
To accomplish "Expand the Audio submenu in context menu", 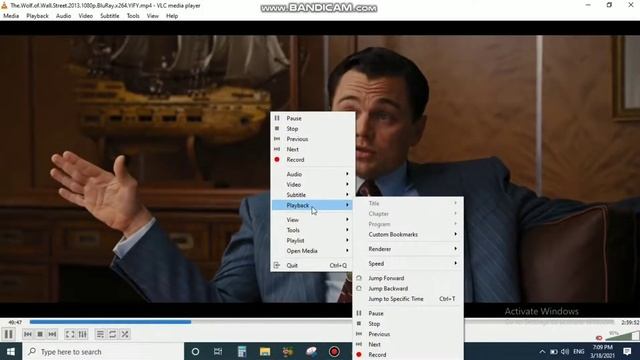I will tap(313, 174).
